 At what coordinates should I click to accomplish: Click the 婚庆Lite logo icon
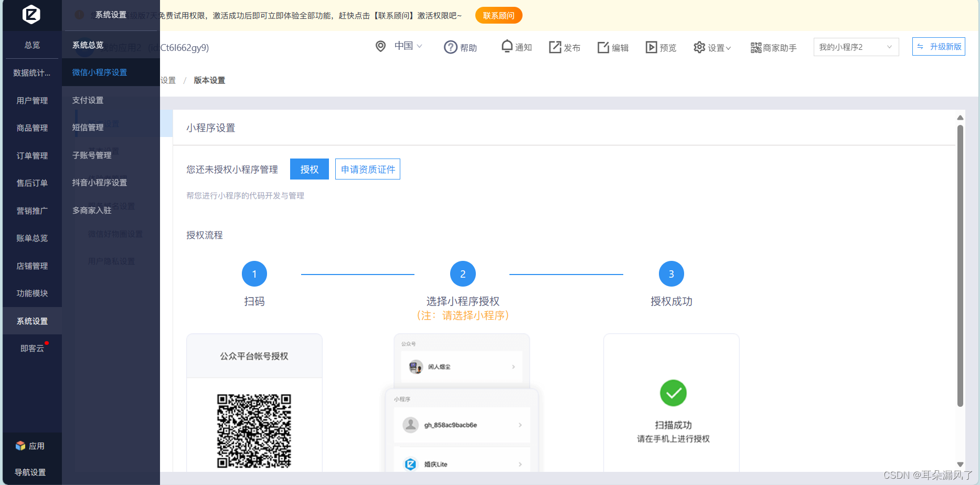[411, 464]
